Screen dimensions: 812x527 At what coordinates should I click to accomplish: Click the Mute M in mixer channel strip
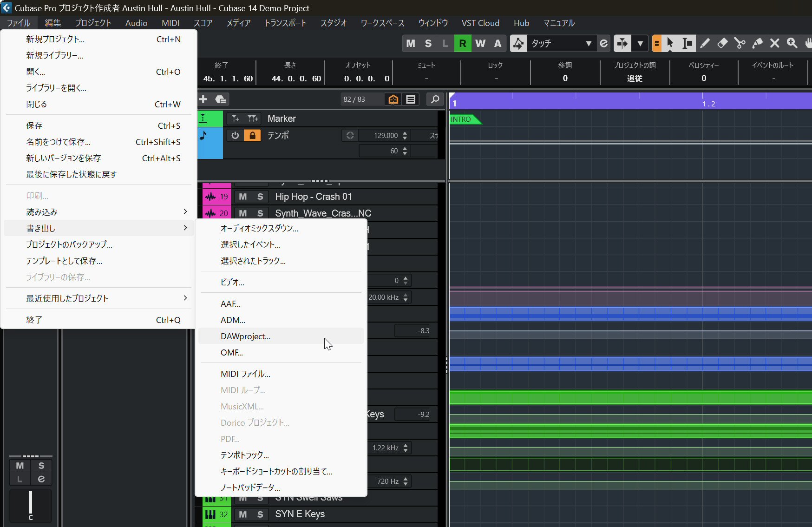coord(20,466)
